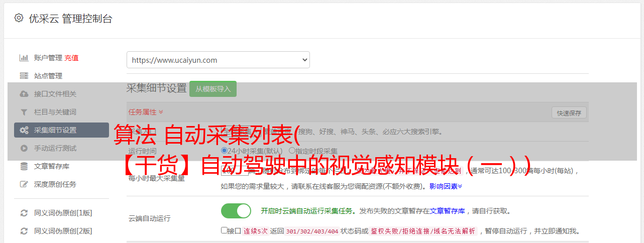
Task: Open 同义词伪原创[2版] in the sidebar
Action: (x=63, y=231)
